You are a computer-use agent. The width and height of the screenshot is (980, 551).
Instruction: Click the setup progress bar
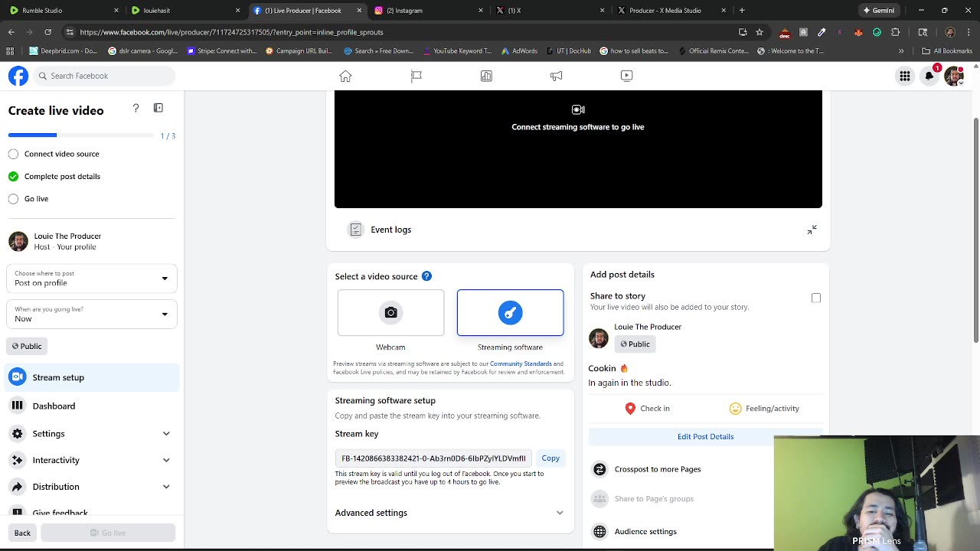click(x=81, y=135)
